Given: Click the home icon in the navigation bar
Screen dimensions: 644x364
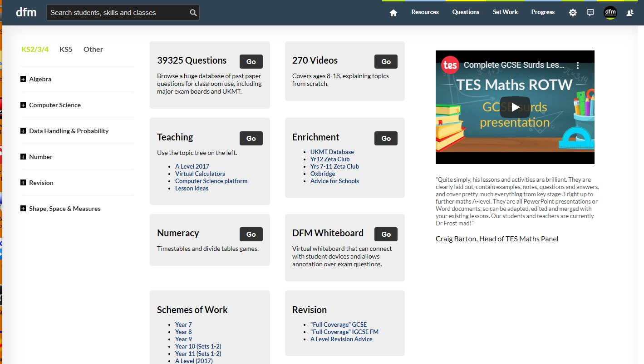Looking at the screenshot, I should [x=393, y=12].
